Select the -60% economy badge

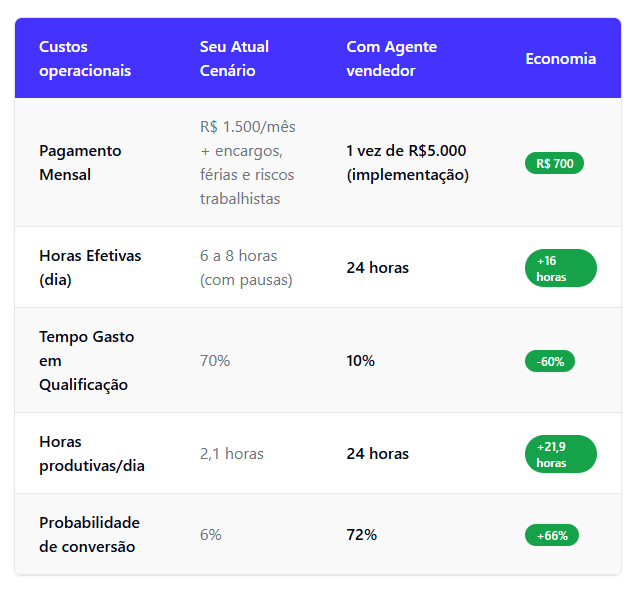pos(550,361)
